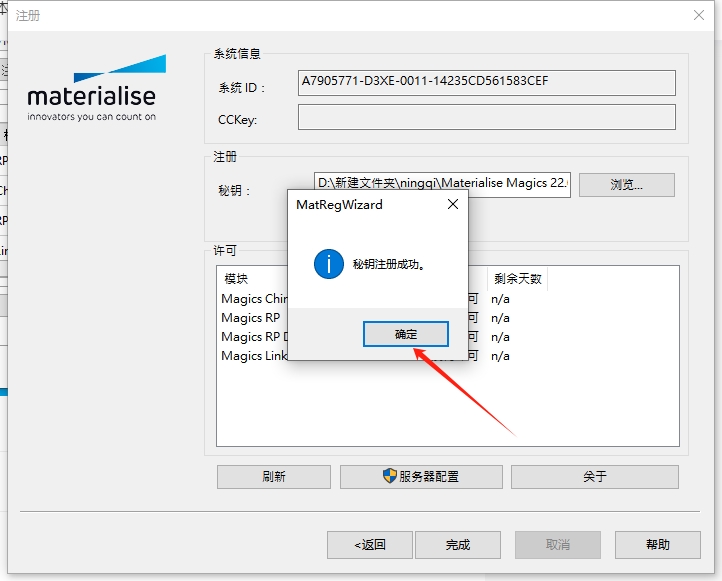Click the 系统 ID text field

pos(487,83)
